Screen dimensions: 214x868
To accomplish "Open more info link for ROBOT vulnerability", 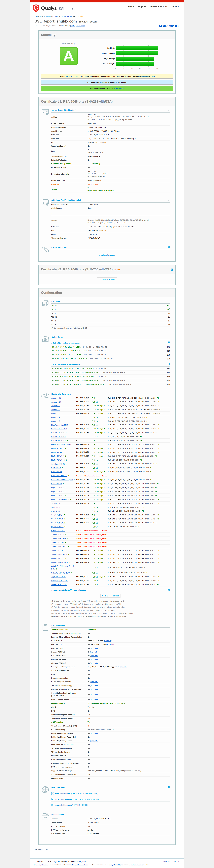I will pos(94,700).
